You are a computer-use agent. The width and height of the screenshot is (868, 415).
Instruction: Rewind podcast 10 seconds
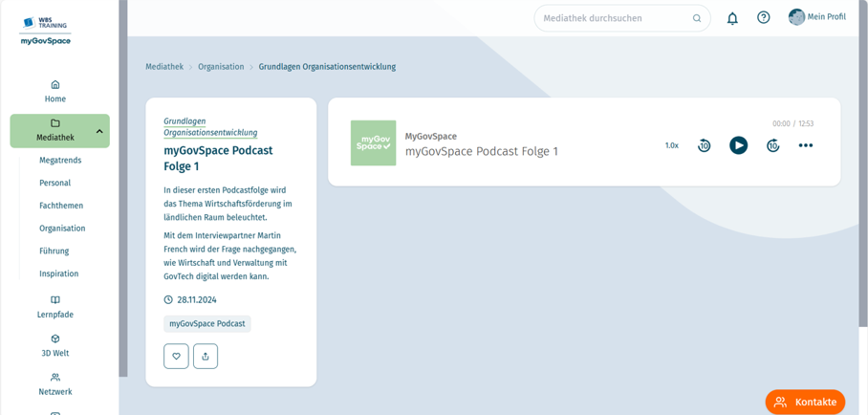(x=705, y=145)
